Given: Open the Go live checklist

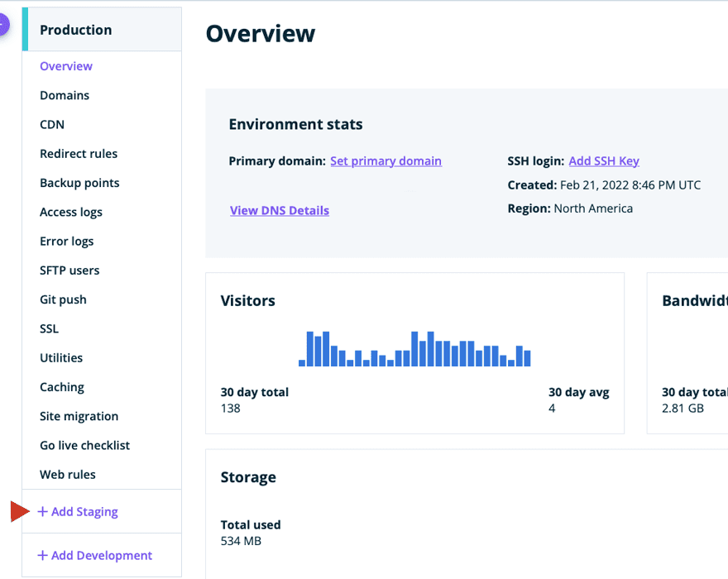Looking at the screenshot, I should click(x=84, y=445).
